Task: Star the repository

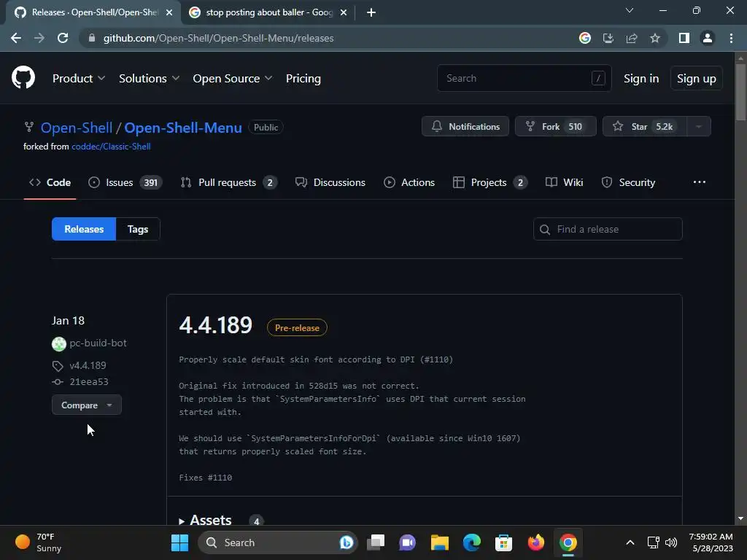Action: [645, 126]
